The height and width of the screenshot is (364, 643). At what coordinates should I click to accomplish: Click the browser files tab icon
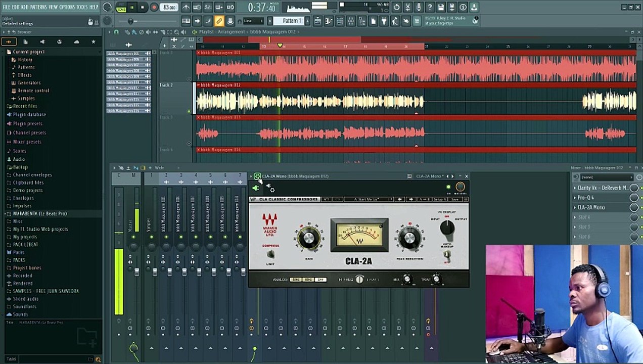tap(25, 42)
